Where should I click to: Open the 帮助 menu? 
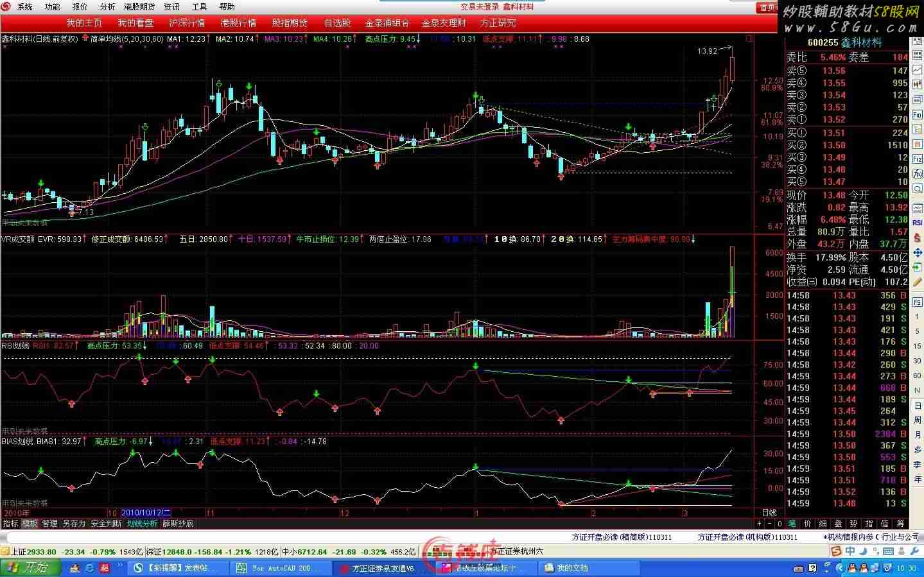(x=227, y=7)
